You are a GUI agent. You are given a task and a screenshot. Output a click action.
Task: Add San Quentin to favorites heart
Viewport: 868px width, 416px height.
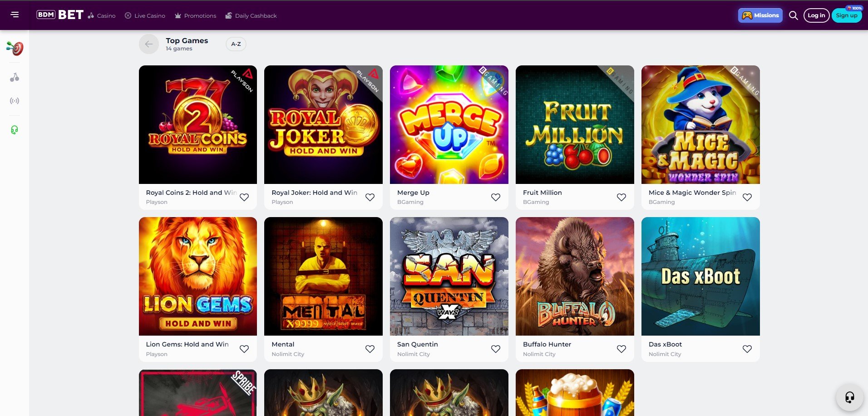[496, 349]
